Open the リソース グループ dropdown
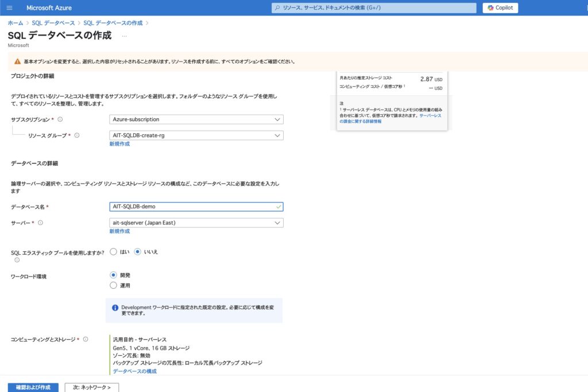Viewport: 588px width, 392px height. coord(196,135)
